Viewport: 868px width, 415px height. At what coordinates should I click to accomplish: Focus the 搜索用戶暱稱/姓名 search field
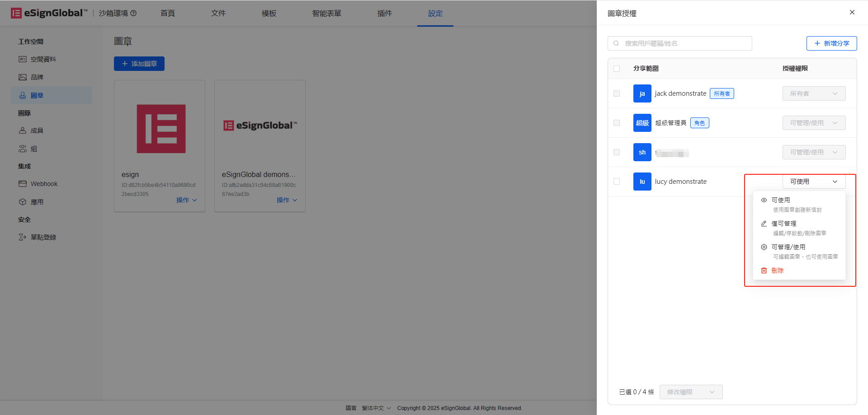point(680,43)
